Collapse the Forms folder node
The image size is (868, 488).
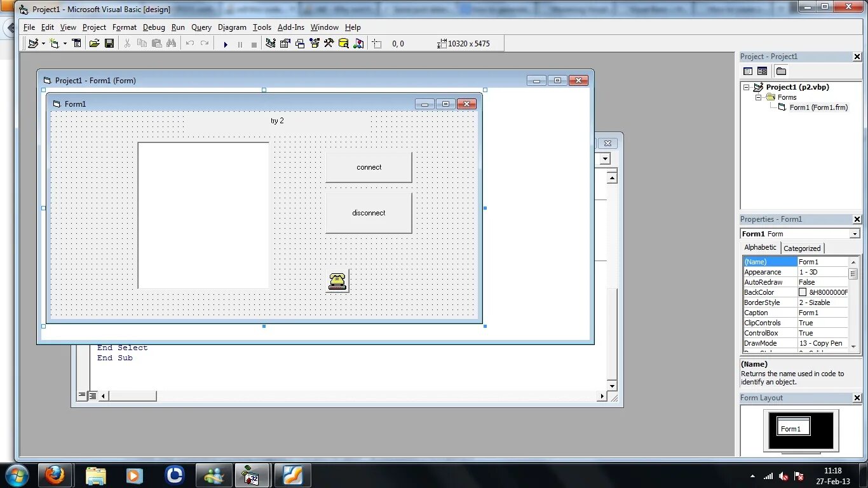click(x=758, y=97)
